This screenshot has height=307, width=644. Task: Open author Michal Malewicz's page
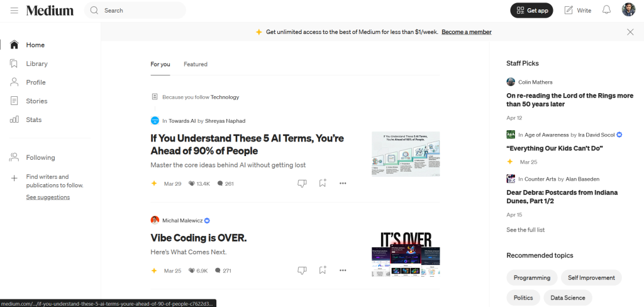point(182,221)
